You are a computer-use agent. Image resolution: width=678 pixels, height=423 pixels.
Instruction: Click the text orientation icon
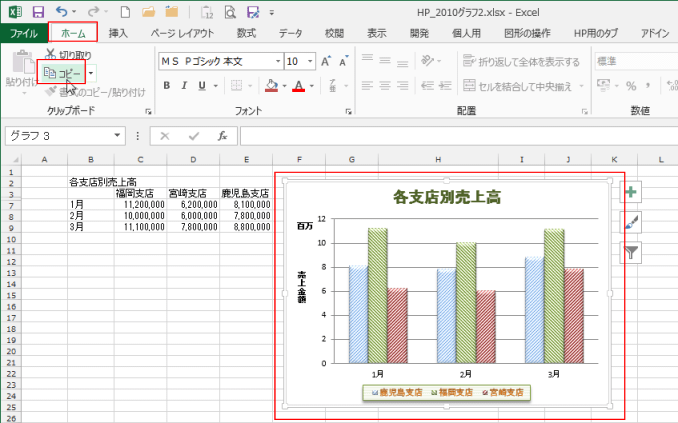[x=427, y=61]
